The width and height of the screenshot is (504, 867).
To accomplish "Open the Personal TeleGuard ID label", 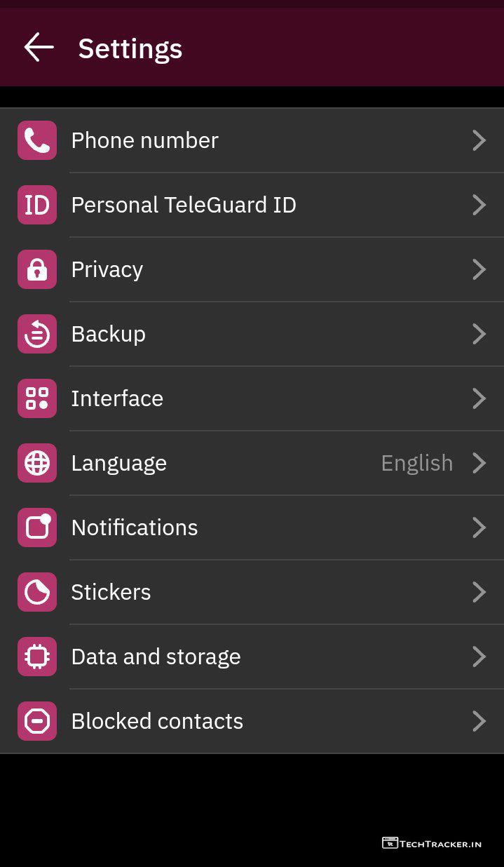I will pos(184,205).
